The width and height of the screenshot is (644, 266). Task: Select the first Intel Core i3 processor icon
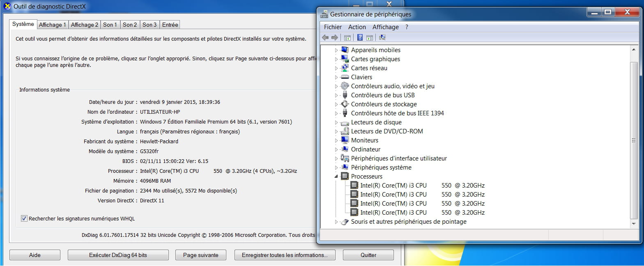tap(354, 186)
